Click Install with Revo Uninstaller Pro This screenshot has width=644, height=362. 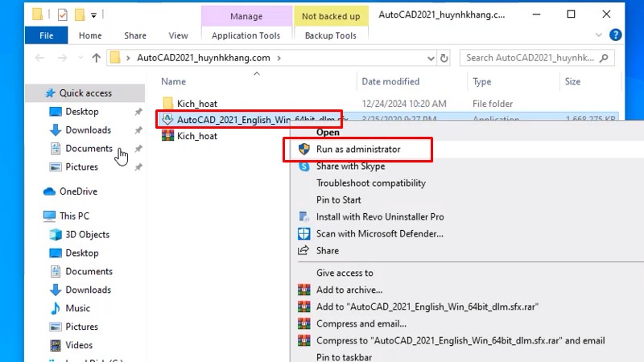[x=379, y=216]
